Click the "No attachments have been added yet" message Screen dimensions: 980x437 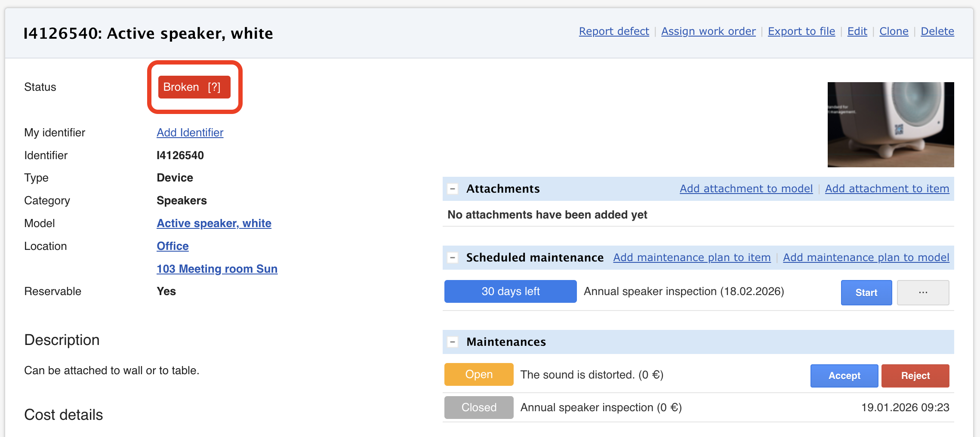(x=547, y=215)
